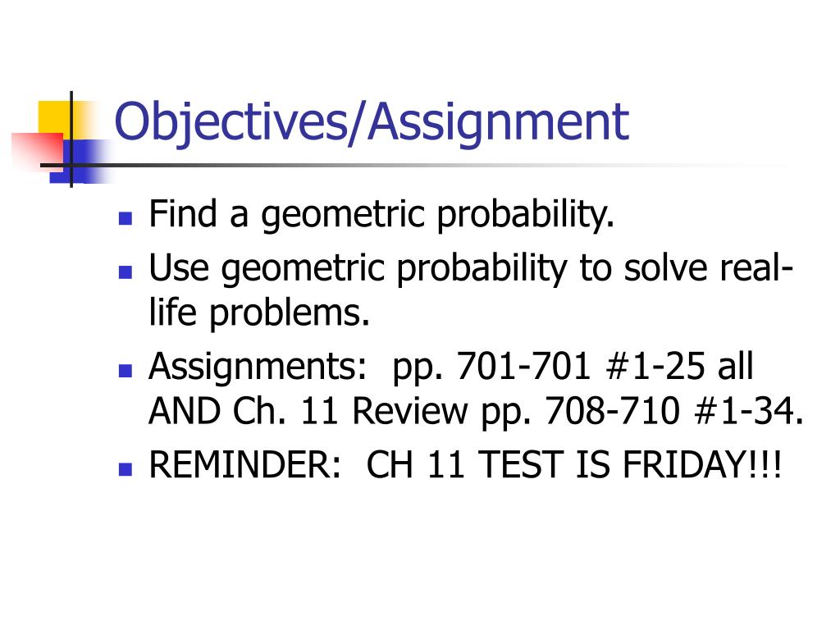This screenshot has width=840, height=630.
Task: Click page range 'pp. 701-701'
Action: pyautogui.click(x=491, y=368)
